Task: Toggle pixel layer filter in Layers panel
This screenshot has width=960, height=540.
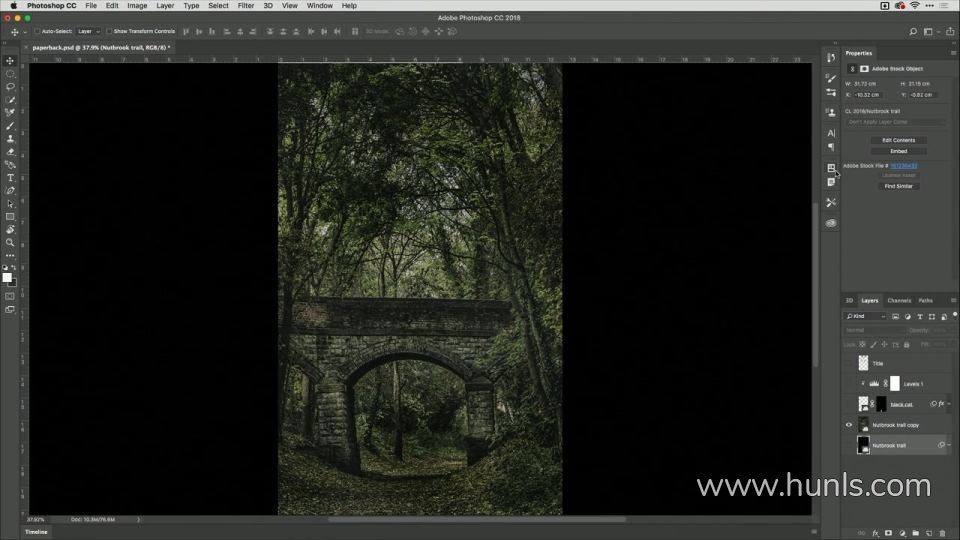Action: click(895, 317)
